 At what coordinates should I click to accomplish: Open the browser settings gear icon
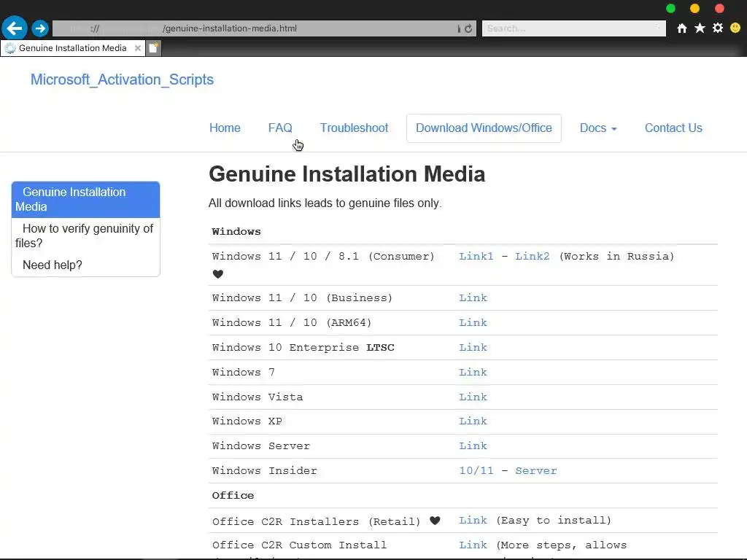pos(718,28)
